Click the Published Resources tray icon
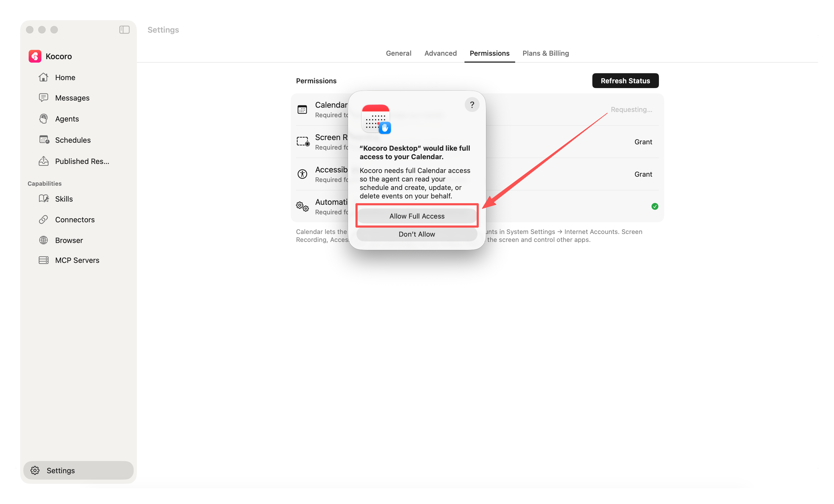This screenshot has width=834, height=504. click(43, 161)
